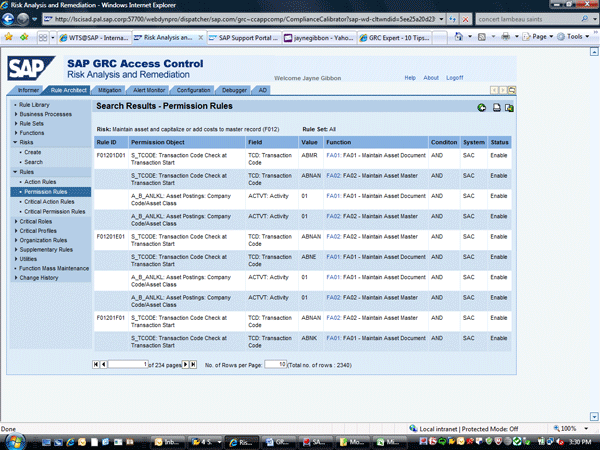Screen dimensions: 600x450
Task: Click the Show Desktop quick launch icon
Action: (47, 442)
